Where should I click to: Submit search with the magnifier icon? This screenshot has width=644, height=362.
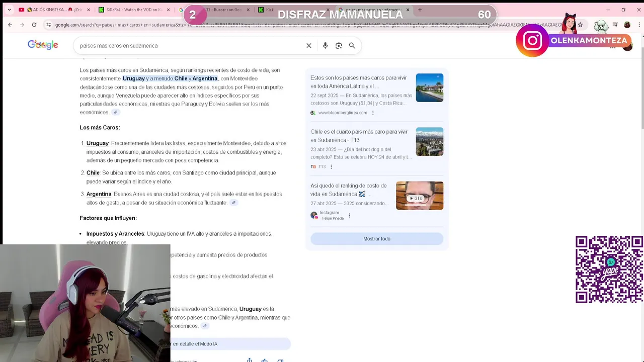pos(352,46)
